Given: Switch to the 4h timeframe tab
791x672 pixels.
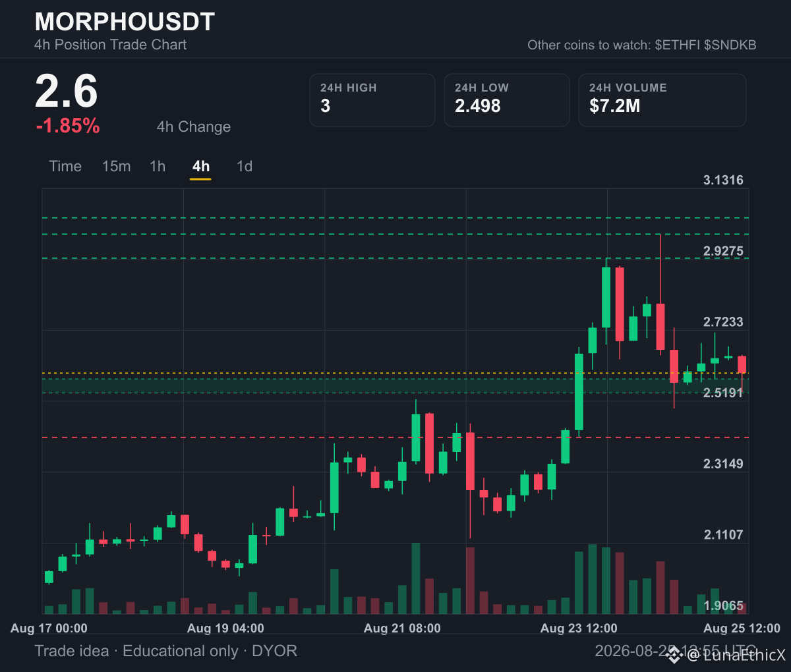Looking at the screenshot, I should [201, 166].
